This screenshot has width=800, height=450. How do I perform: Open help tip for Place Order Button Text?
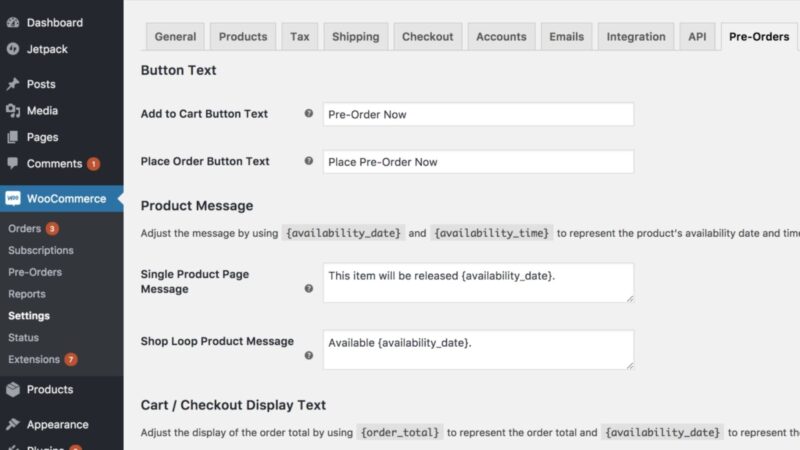[x=309, y=161]
